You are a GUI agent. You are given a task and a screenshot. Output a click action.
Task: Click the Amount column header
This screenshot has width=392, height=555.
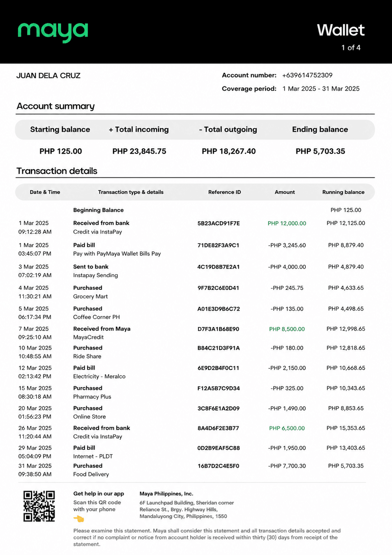point(285,192)
